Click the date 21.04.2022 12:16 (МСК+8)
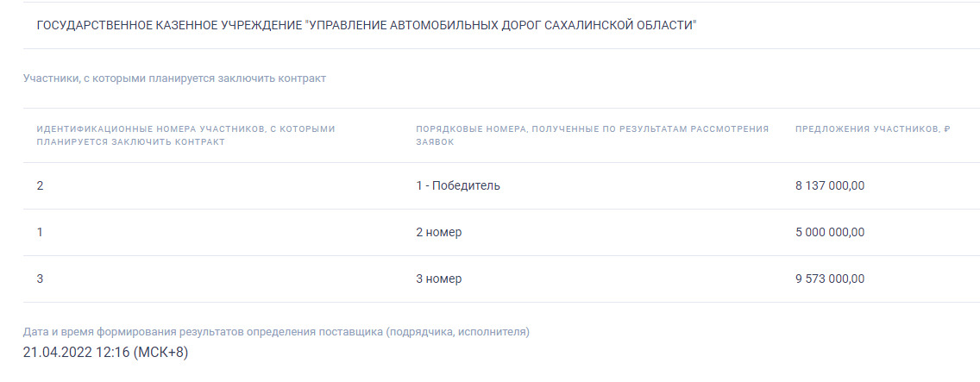980x382 pixels. point(105,353)
